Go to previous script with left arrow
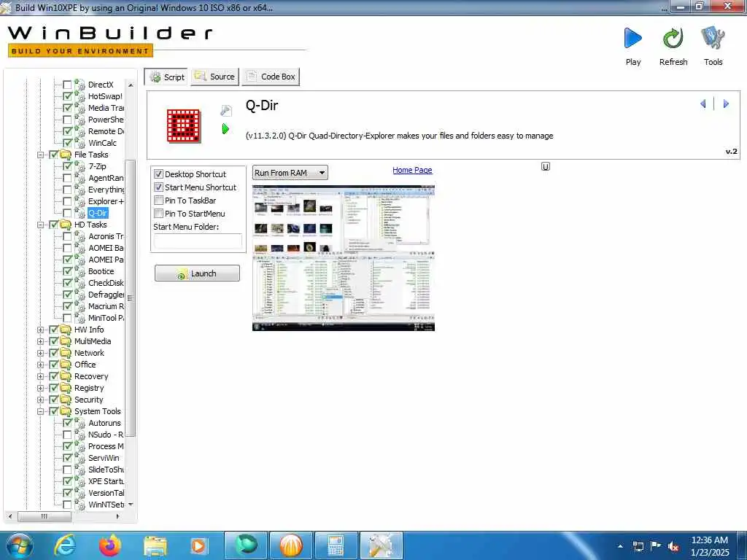747x560 pixels. point(703,104)
